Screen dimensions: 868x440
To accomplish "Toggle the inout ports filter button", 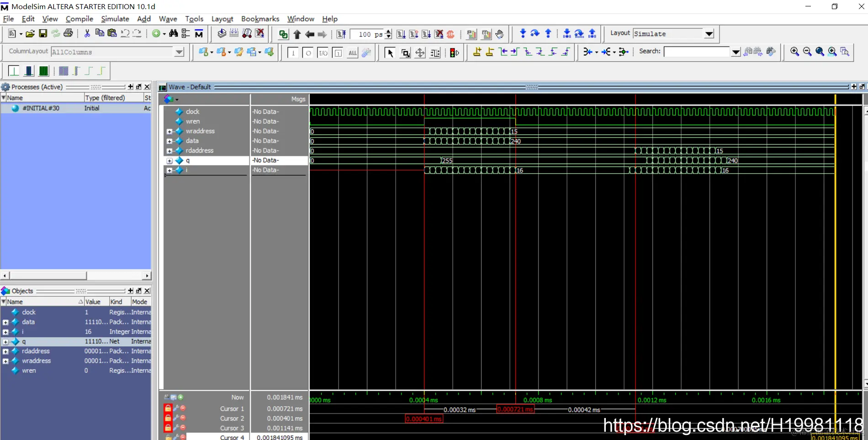I will pyautogui.click(x=323, y=53).
